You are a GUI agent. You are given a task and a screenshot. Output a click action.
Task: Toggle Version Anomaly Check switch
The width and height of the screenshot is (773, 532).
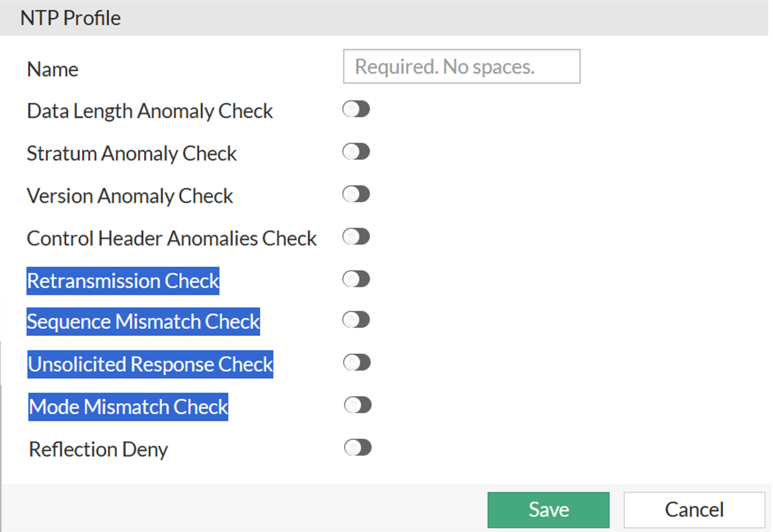[x=356, y=194]
